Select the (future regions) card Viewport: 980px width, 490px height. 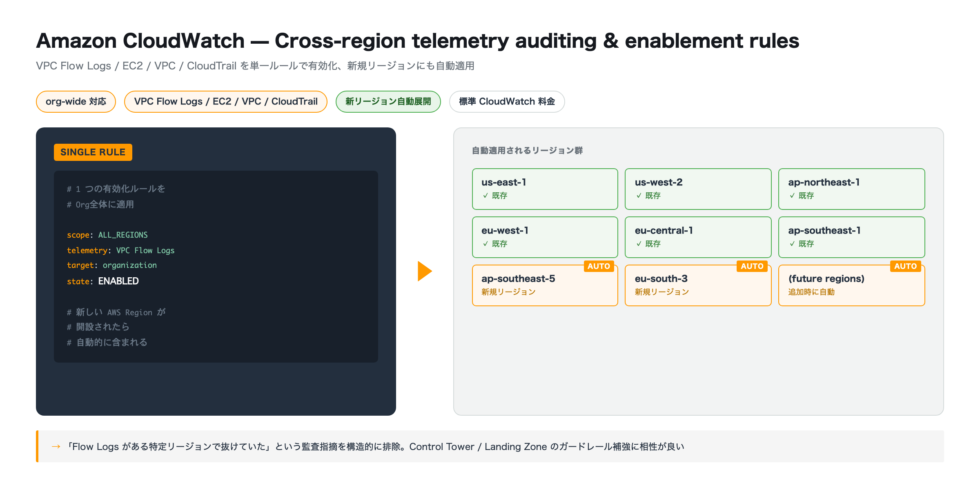[x=852, y=285]
